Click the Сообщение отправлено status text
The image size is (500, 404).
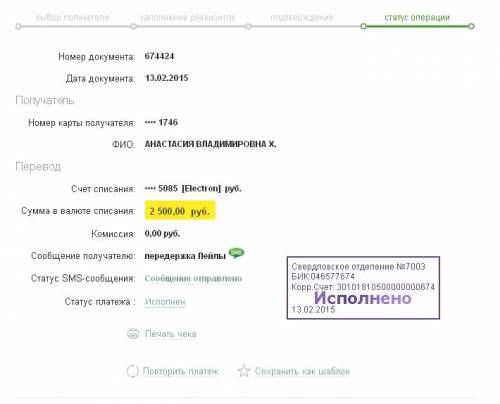click(x=193, y=278)
